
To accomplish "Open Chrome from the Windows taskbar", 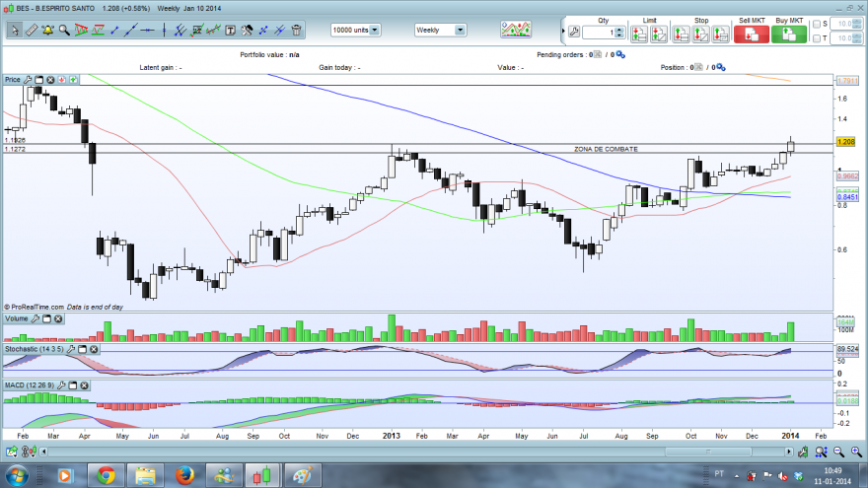I will tap(106, 476).
